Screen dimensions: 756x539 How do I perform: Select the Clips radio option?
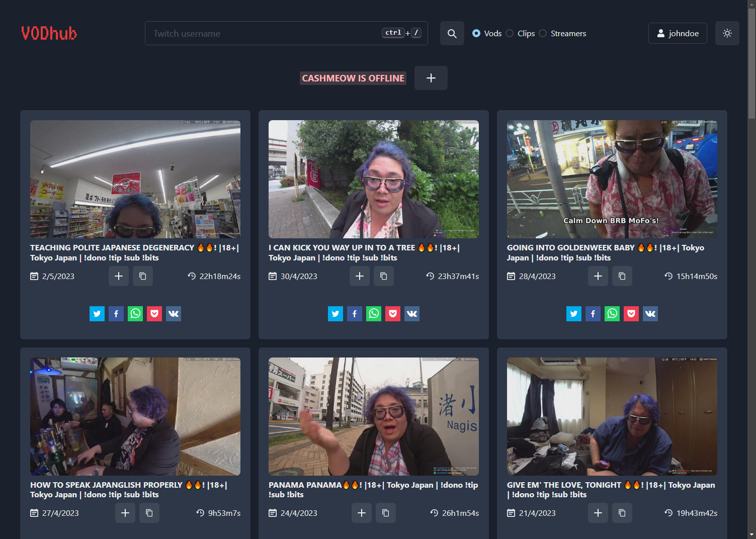click(510, 33)
